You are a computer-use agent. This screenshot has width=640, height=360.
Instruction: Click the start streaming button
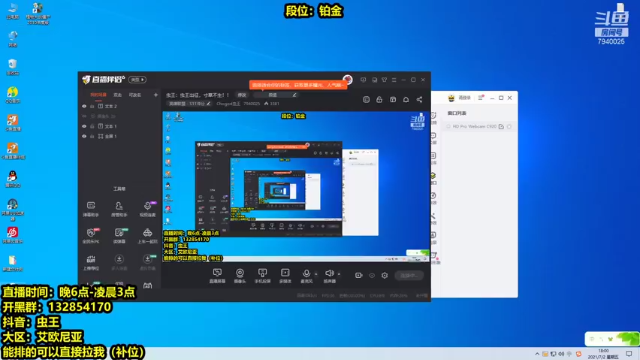pos(409,276)
